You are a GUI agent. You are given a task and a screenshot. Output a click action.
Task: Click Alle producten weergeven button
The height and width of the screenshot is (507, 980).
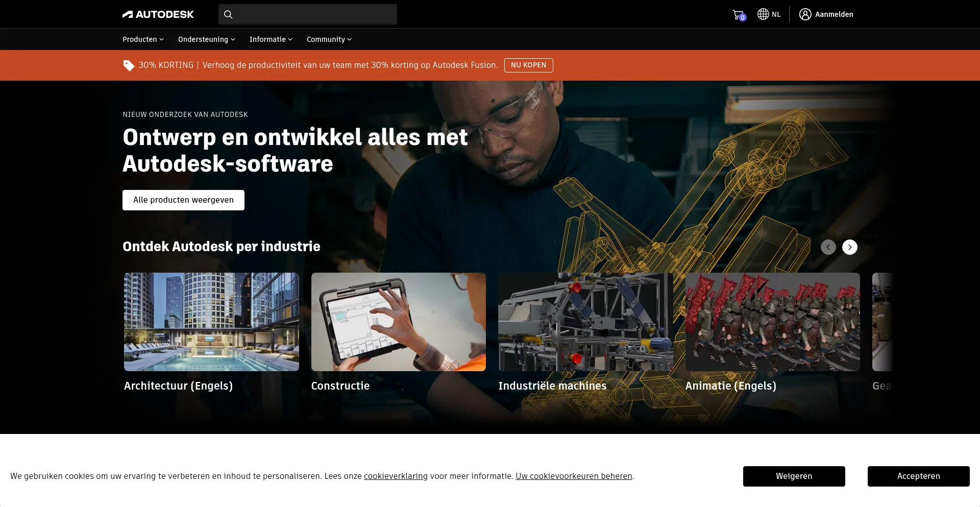(183, 200)
